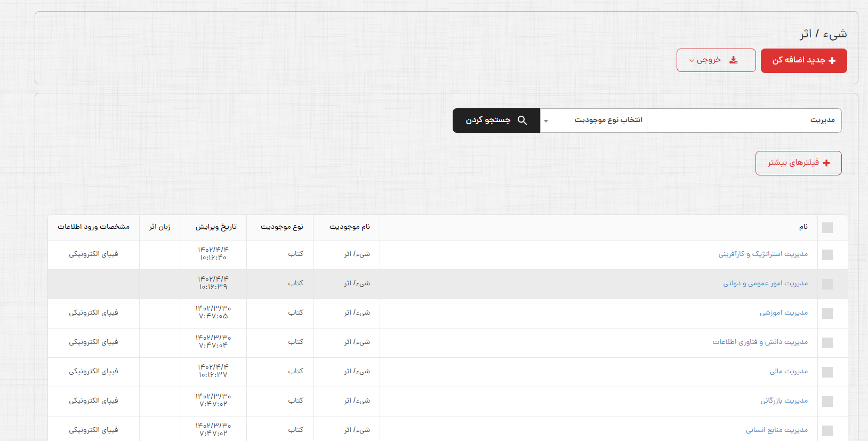Tick the checkbox next to 'مدیریت آموزشی'
Screen dimensions: 868x441
pyautogui.click(x=827, y=314)
